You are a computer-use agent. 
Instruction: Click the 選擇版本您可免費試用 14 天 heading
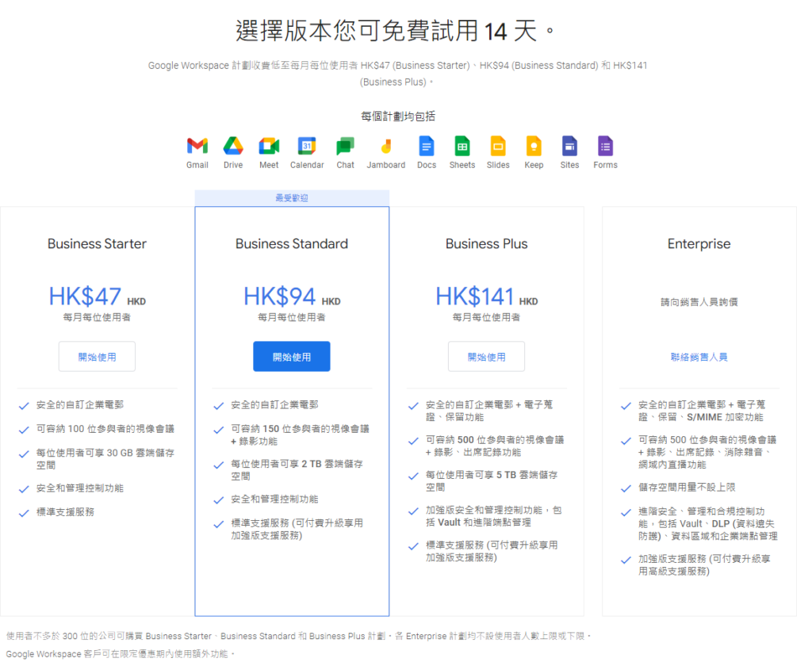(395, 31)
